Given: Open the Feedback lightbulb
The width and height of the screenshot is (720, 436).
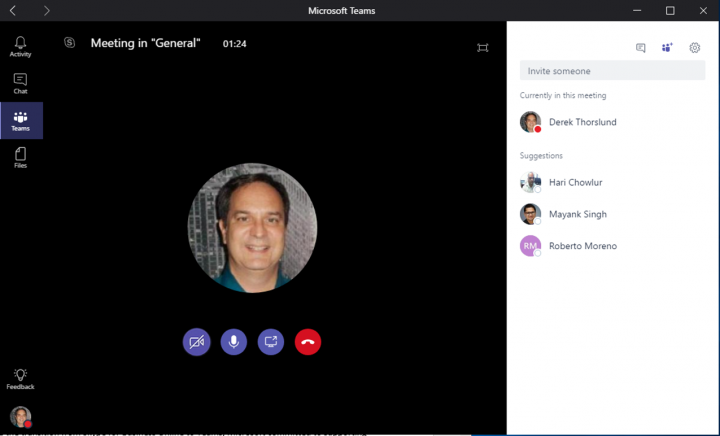Looking at the screenshot, I should point(21,378).
